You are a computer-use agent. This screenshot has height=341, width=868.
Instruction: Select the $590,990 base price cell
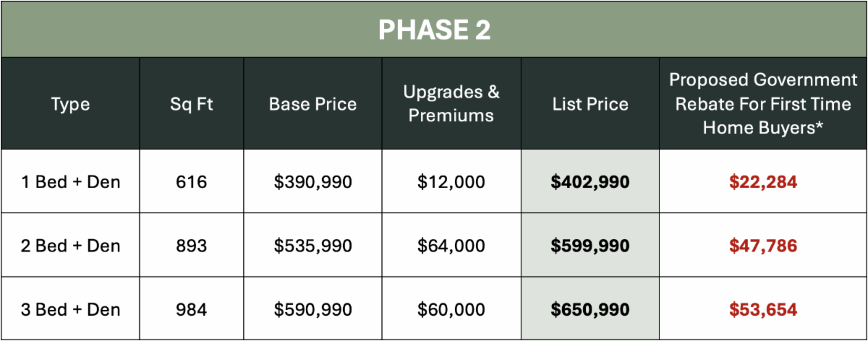(x=312, y=309)
